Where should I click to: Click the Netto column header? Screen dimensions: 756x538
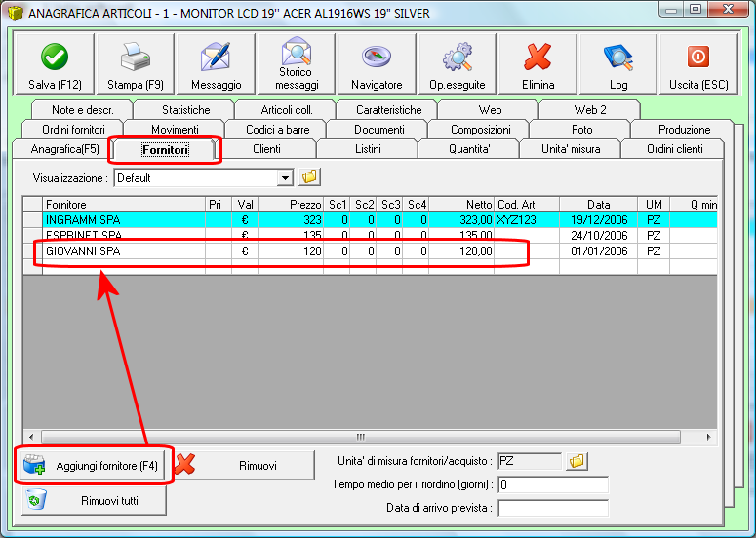click(x=461, y=205)
